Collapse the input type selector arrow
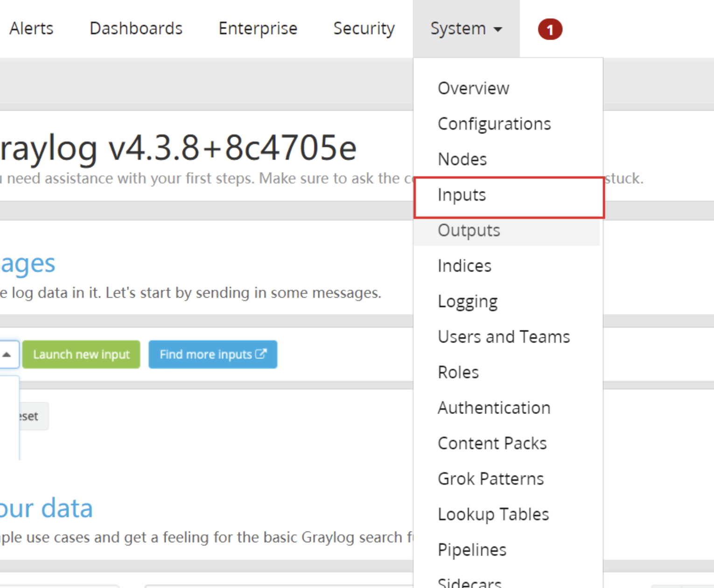The width and height of the screenshot is (714, 588). 7,354
